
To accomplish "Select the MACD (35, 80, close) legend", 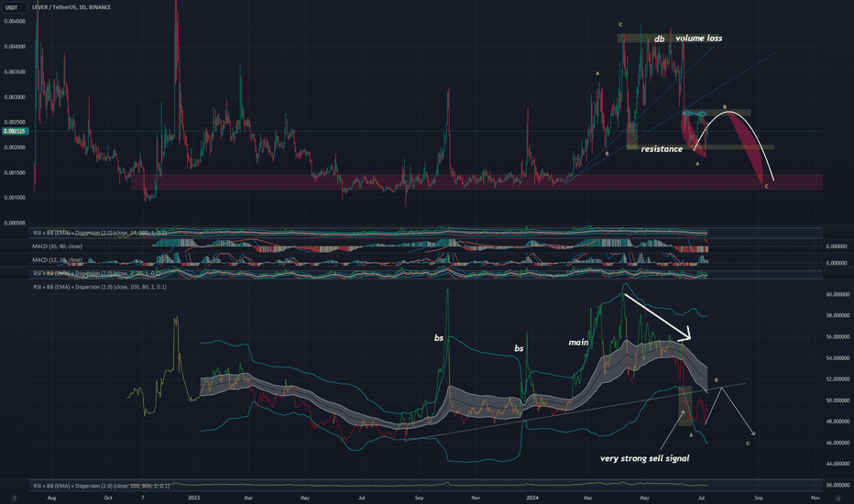I will [57, 247].
